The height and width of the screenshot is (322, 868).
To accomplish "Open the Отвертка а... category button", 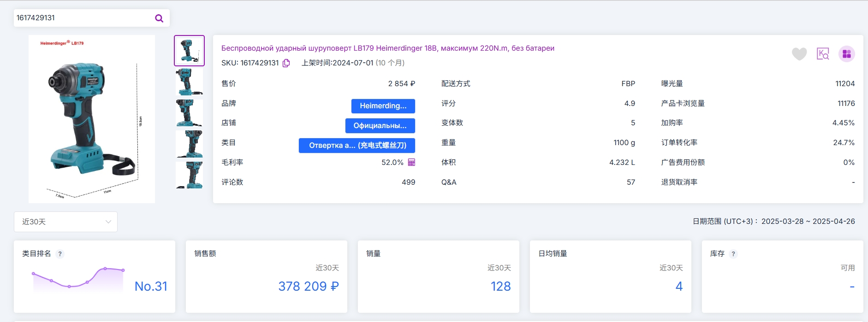I will pos(357,146).
